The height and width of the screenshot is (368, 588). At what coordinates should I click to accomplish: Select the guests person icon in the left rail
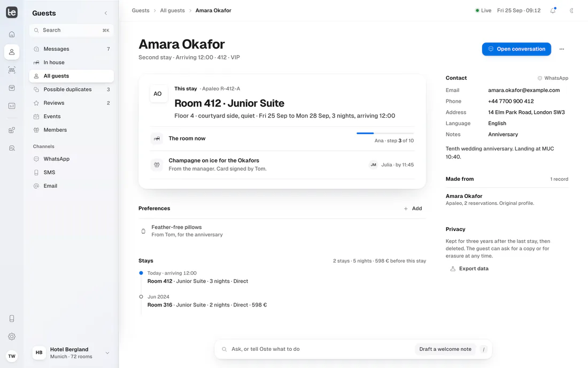[12, 52]
